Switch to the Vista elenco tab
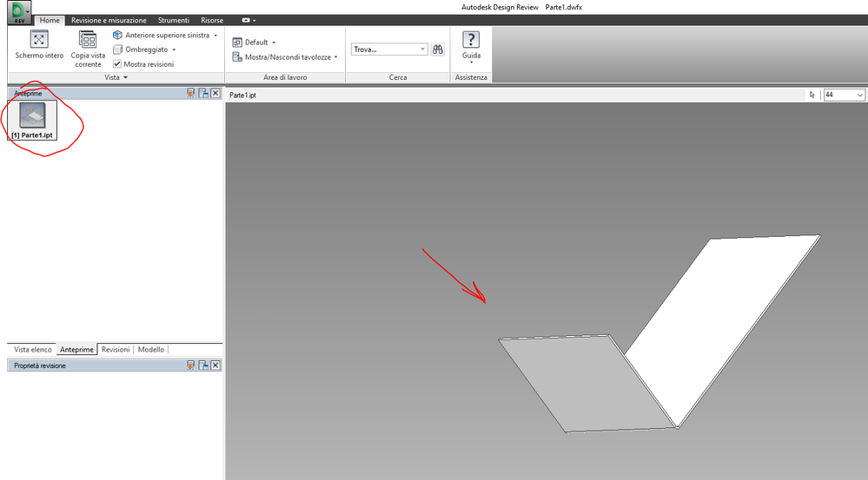The width and height of the screenshot is (868, 480). 33,350
